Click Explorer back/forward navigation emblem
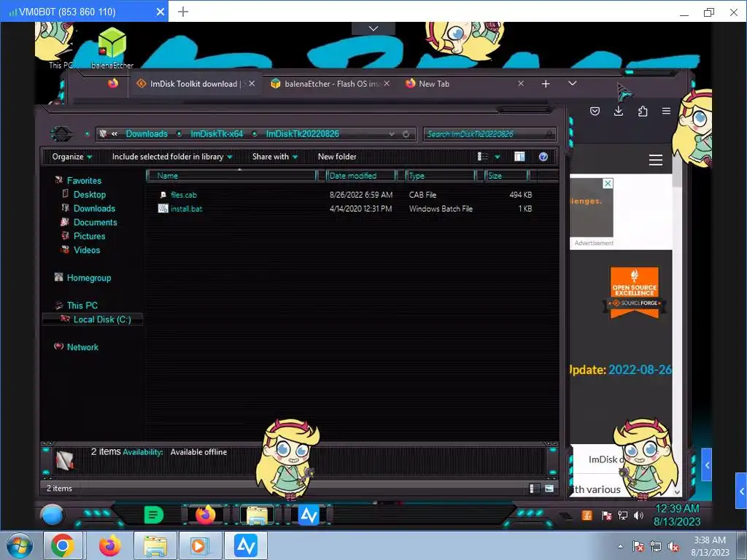The height and width of the screenshot is (560, 747). [x=61, y=134]
